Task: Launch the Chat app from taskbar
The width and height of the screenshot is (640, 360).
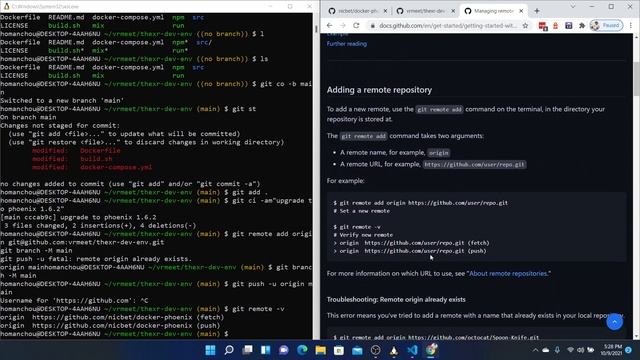Action: click(x=284, y=350)
